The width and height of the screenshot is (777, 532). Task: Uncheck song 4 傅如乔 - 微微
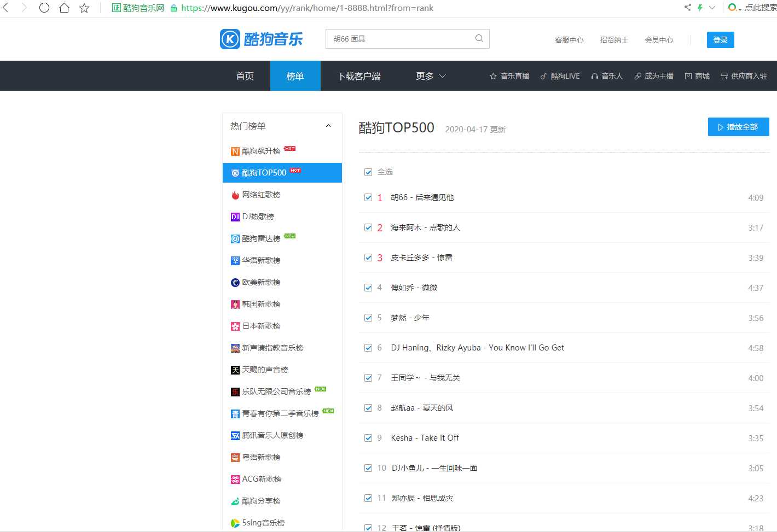coord(368,288)
